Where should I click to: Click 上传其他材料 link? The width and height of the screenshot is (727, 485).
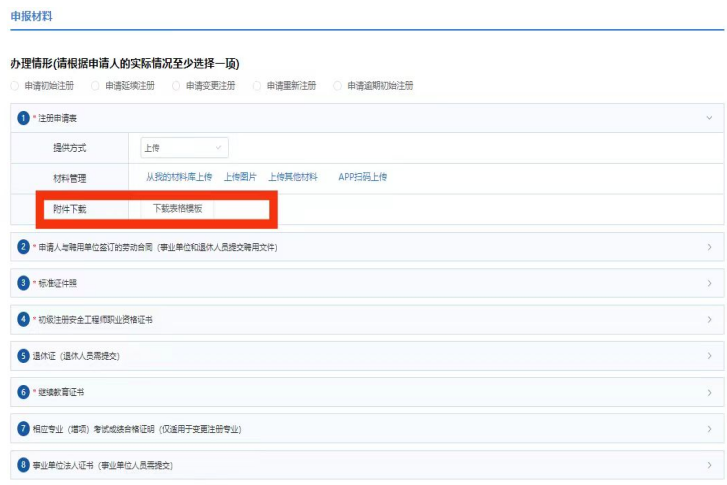tap(293, 177)
